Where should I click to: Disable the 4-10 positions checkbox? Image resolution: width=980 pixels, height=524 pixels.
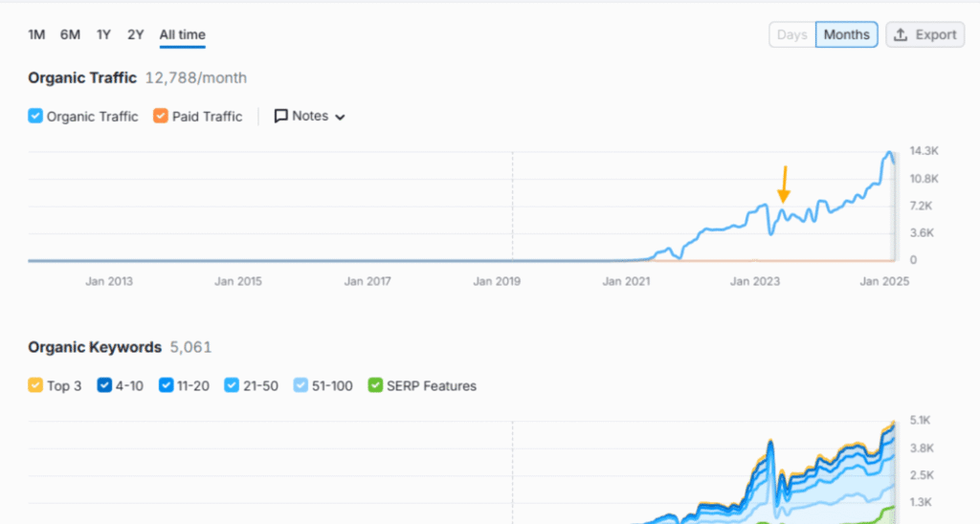(x=104, y=386)
